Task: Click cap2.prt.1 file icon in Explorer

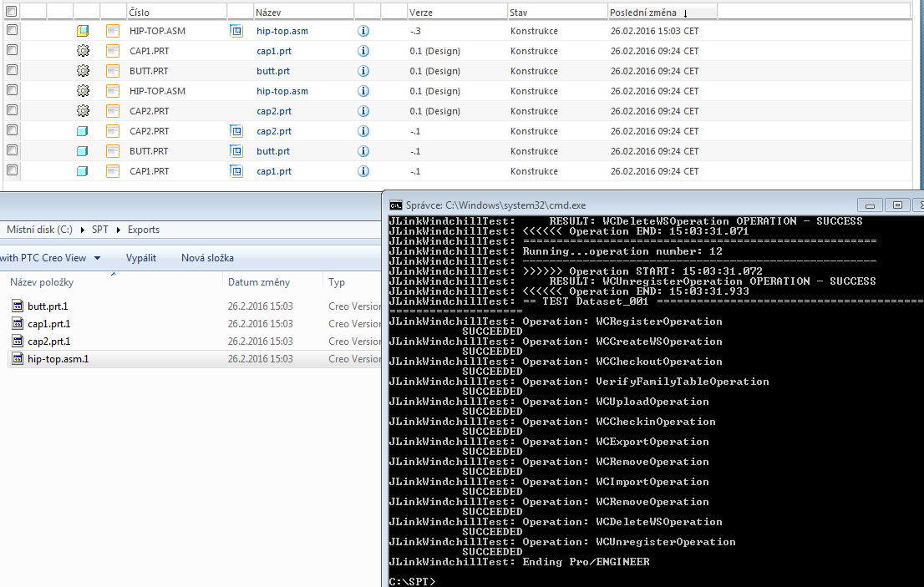Action: [x=18, y=342]
